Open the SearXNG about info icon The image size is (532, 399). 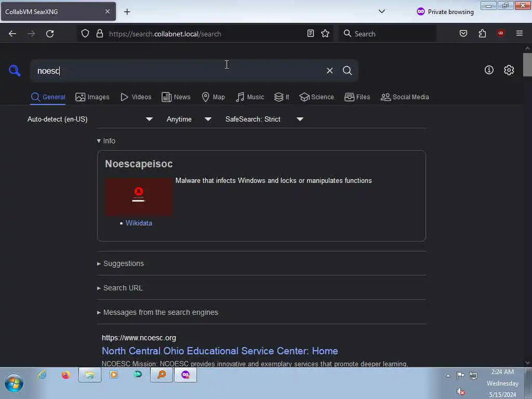click(x=489, y=70)
